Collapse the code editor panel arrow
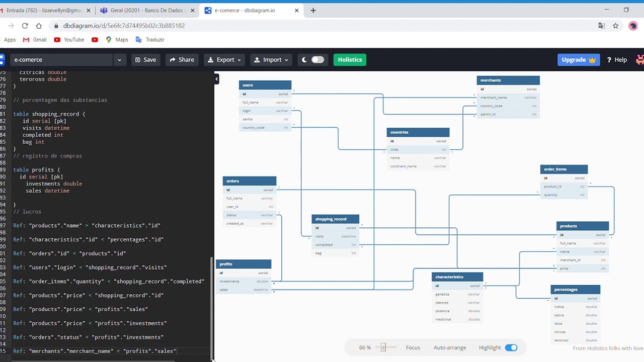644x362 pixels. (217, 78)
